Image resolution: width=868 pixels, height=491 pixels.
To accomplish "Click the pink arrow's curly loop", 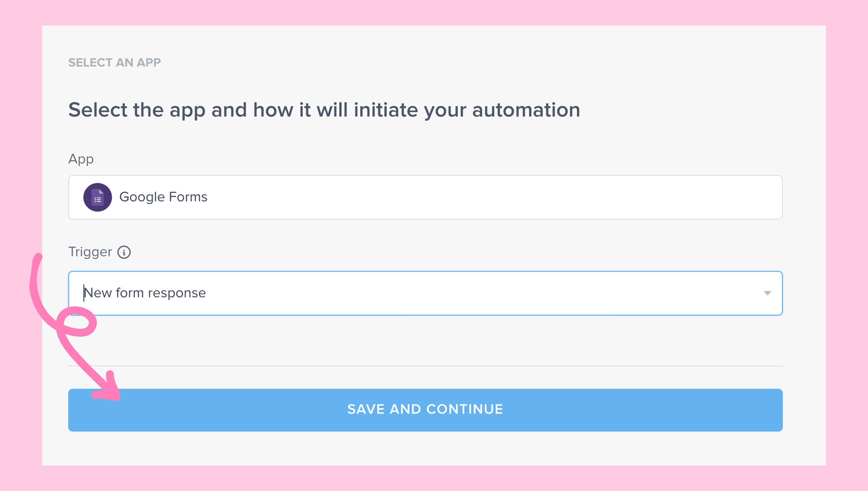I will coord(77,322).
